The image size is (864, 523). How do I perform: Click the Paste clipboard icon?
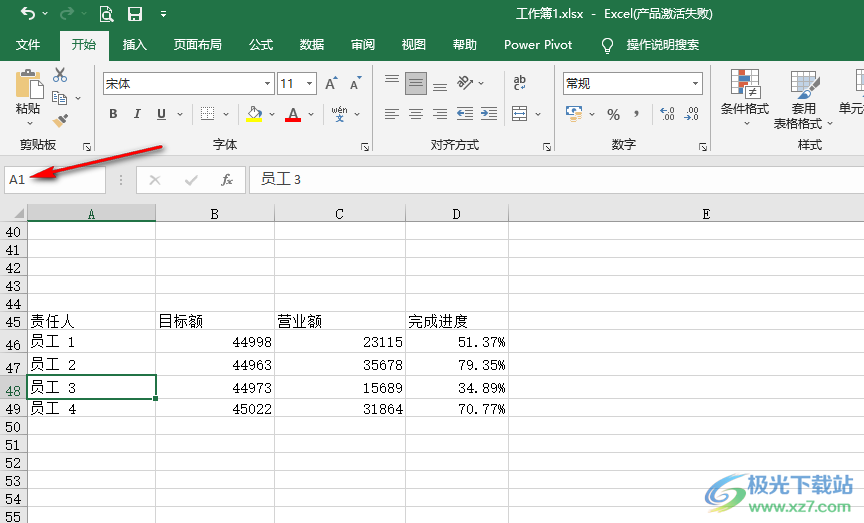point(29,84)
